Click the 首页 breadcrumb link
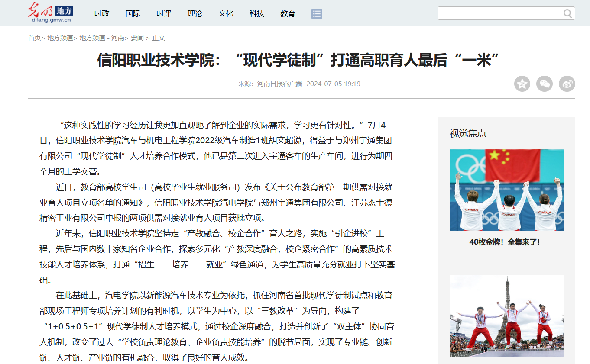The height and width of the screenshot is (364, 590). coord(34,38)
